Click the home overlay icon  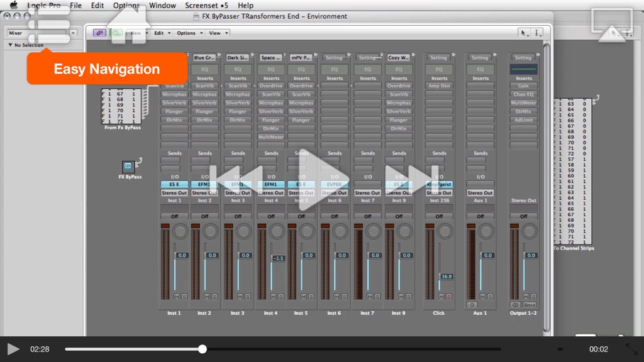128,25
